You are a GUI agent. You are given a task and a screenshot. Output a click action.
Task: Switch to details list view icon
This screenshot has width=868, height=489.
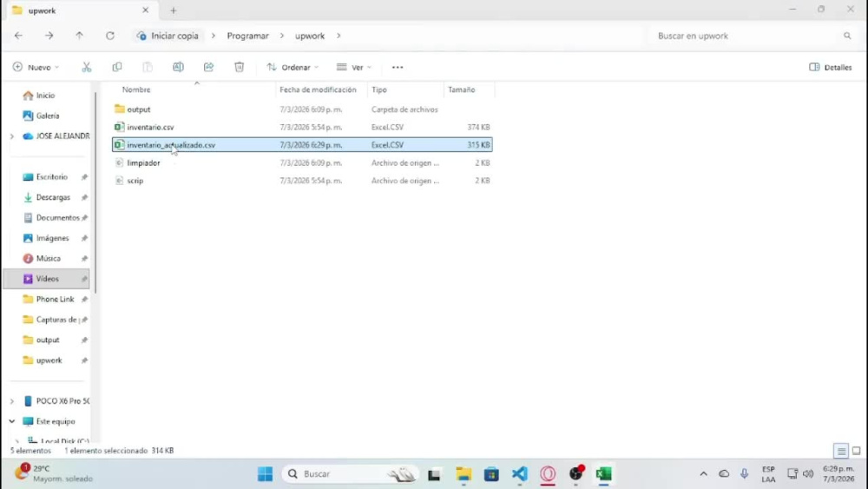click(x=841, y=451)
